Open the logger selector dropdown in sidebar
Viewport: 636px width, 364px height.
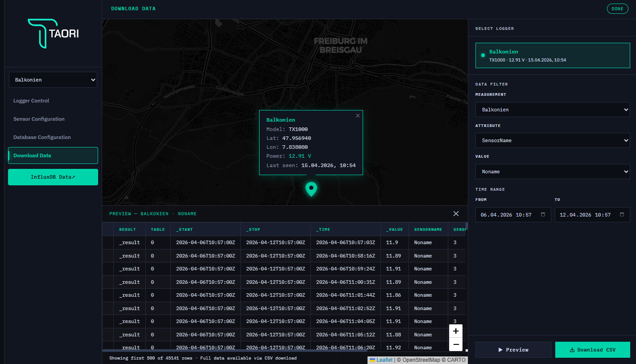click(53, 80)
